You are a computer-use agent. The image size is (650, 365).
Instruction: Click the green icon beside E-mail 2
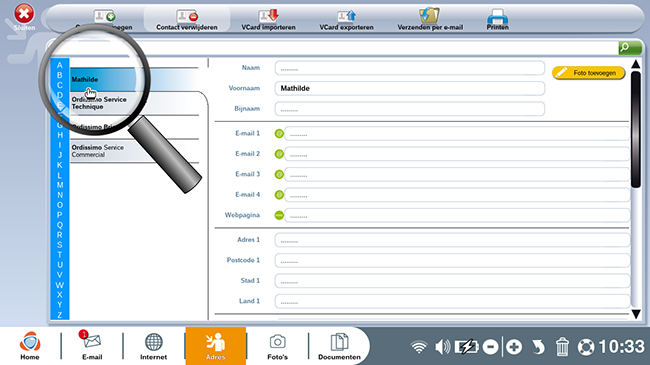click(279, 154)
